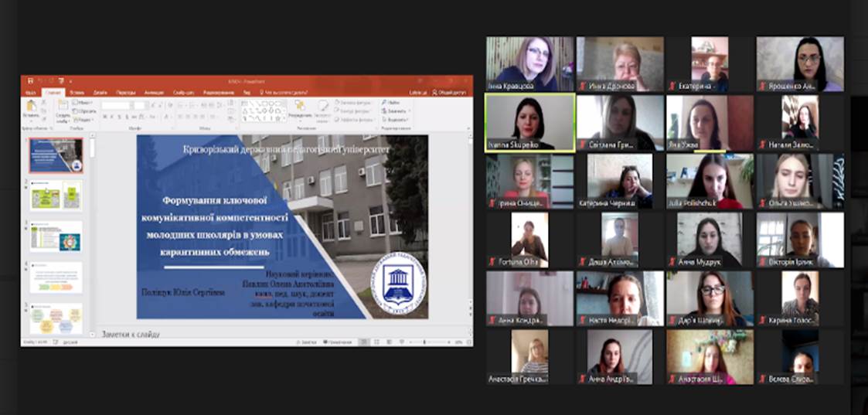Toggle the Comments pane in the status bar
The height and width of the screenshot is (415, 868).
(339, 342)
